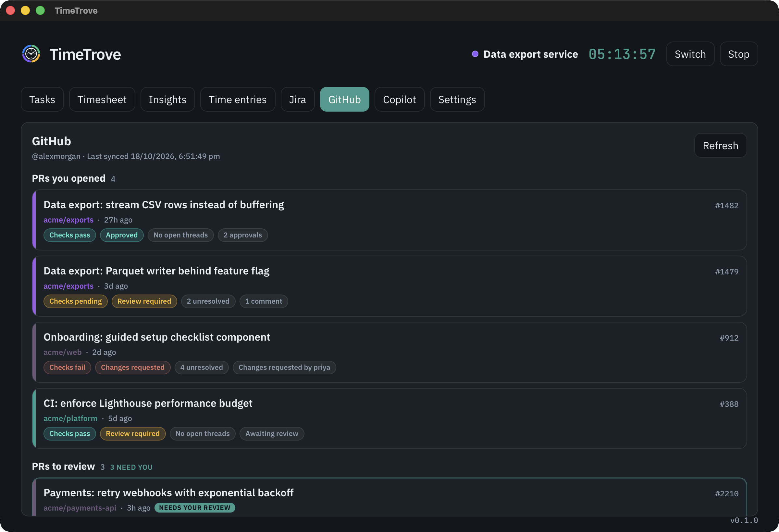Click acme/exports repo link on PR #1482
This screenshot has height=532, width=779.
pos(68,220)
